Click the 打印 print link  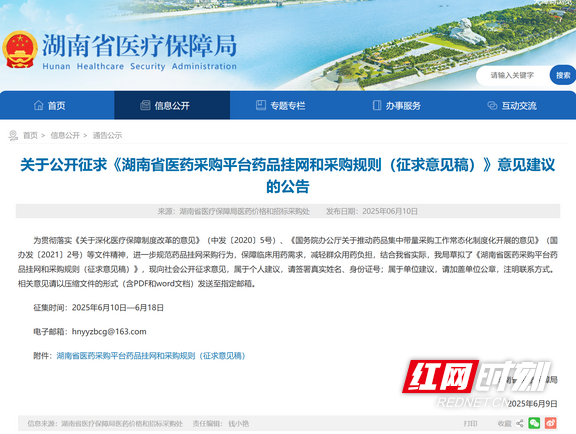470,423
